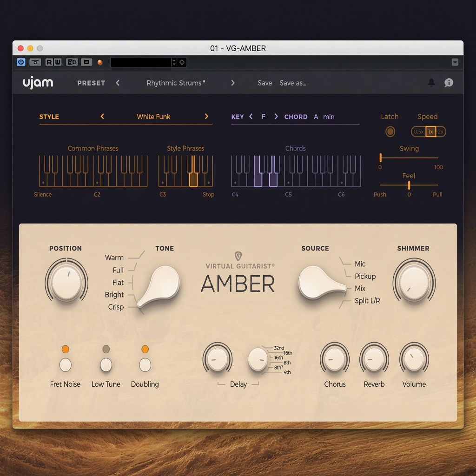
Task: Click the diamond preset management icon
Action: coord(182,62)
